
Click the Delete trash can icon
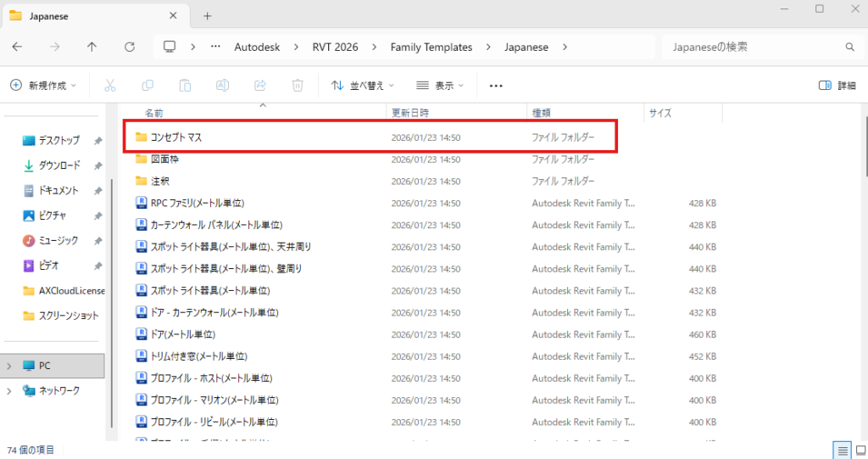click(x=298, y=86)
